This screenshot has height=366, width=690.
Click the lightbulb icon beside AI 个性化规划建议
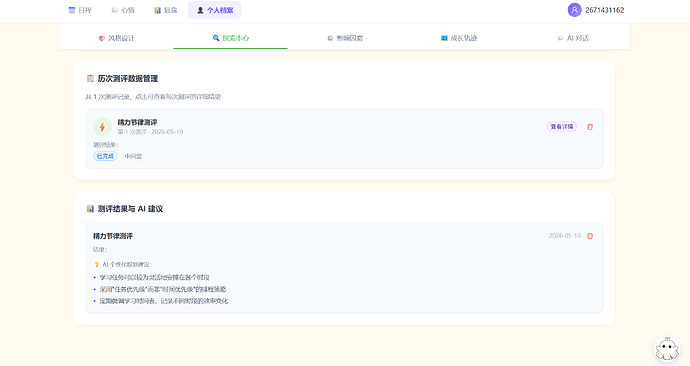(x=97, y=264)
